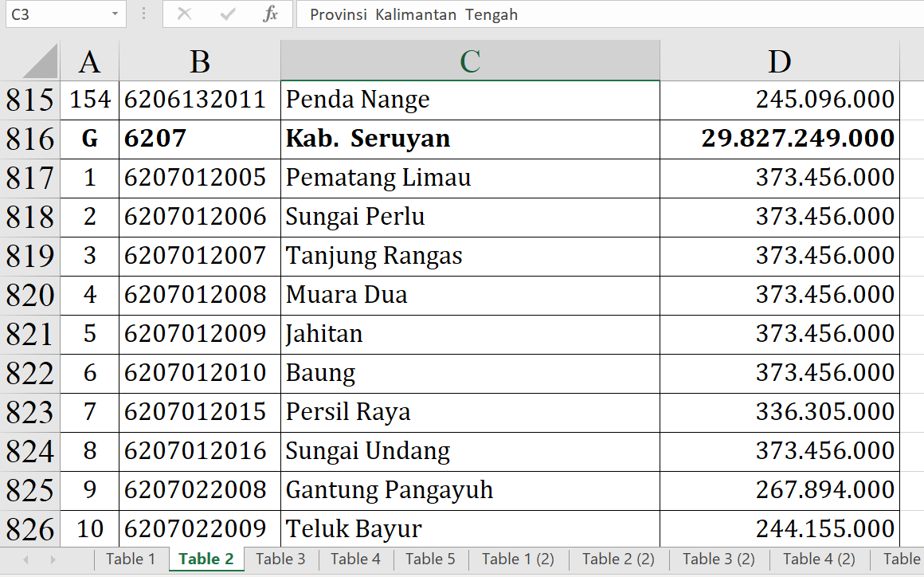
Task: Open the Table 4 (2) sheet tab
Action: pos(819,559)
